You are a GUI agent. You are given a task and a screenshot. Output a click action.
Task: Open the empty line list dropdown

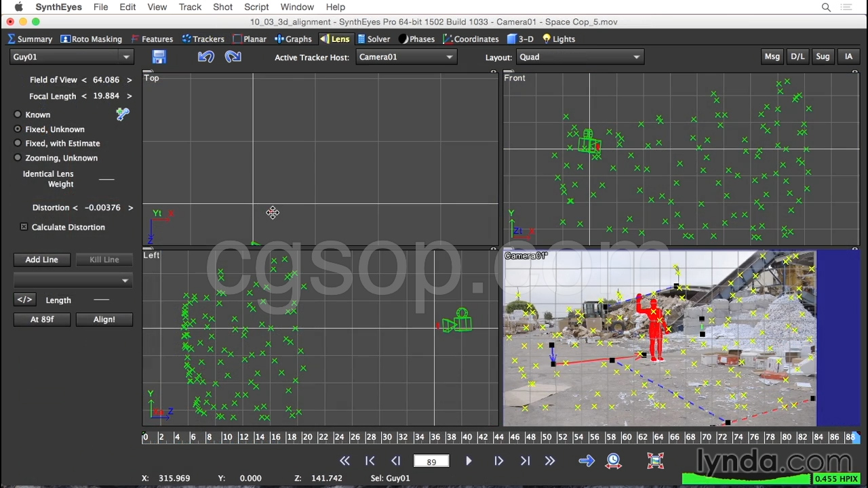pyautogui.click(x=73, y=281)
